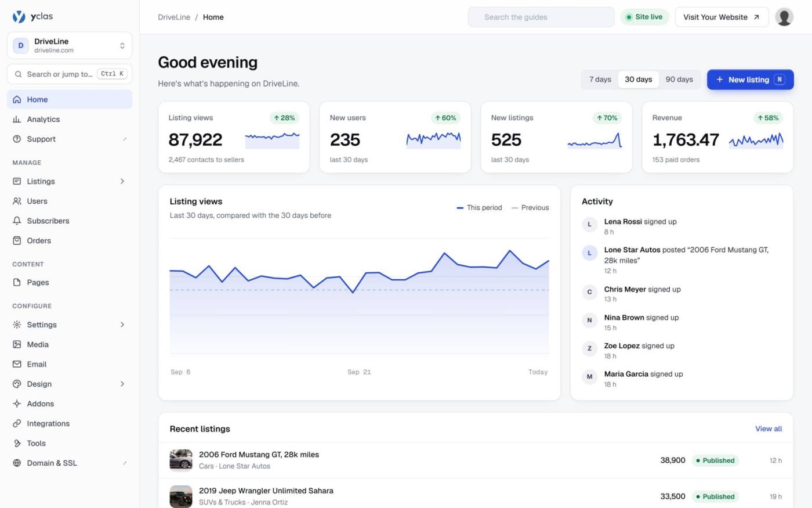Open the Search or jump to box
Image resolution: width=812 pixels, height=508 pixels.
click(x=70, y=74)
